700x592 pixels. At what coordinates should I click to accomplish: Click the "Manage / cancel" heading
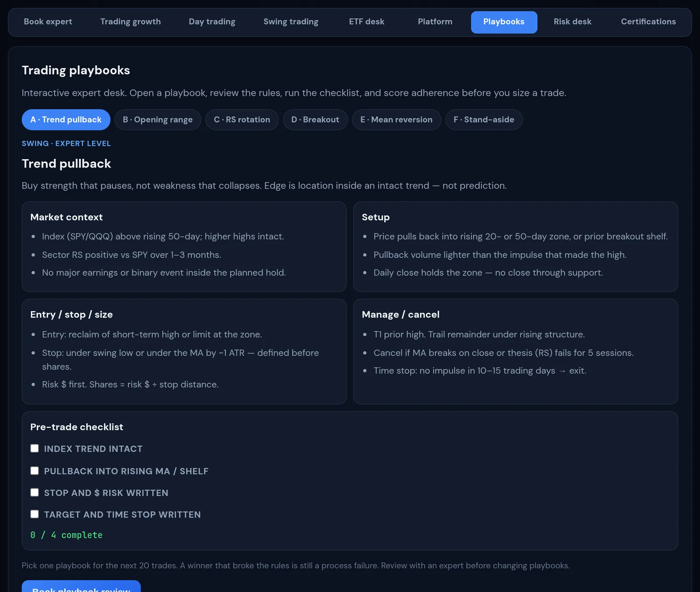click(401, 315)
